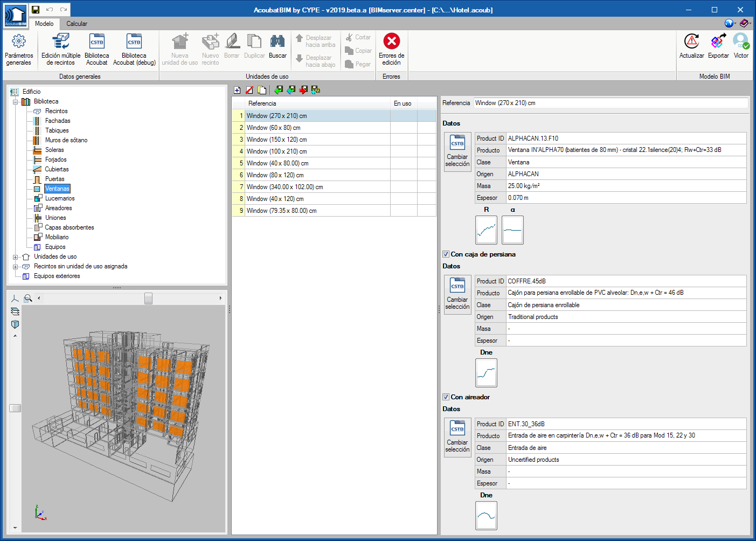This screenshot has width=756, height=541.
Task: Delete selected element from list
Action: point(249,90)
